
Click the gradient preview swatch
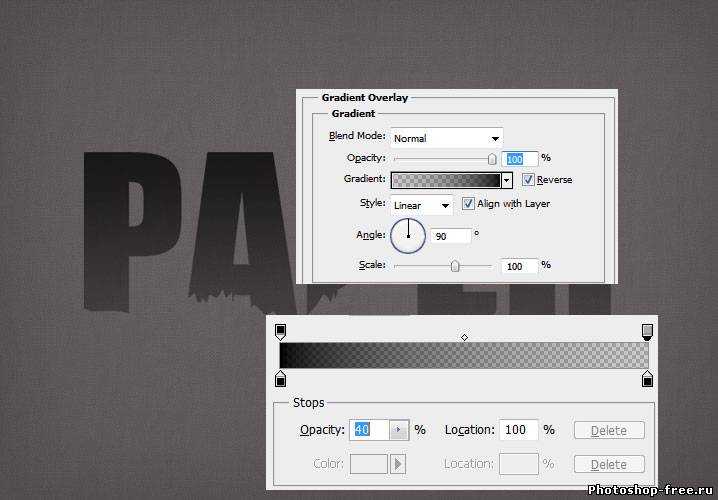(445, 180)
